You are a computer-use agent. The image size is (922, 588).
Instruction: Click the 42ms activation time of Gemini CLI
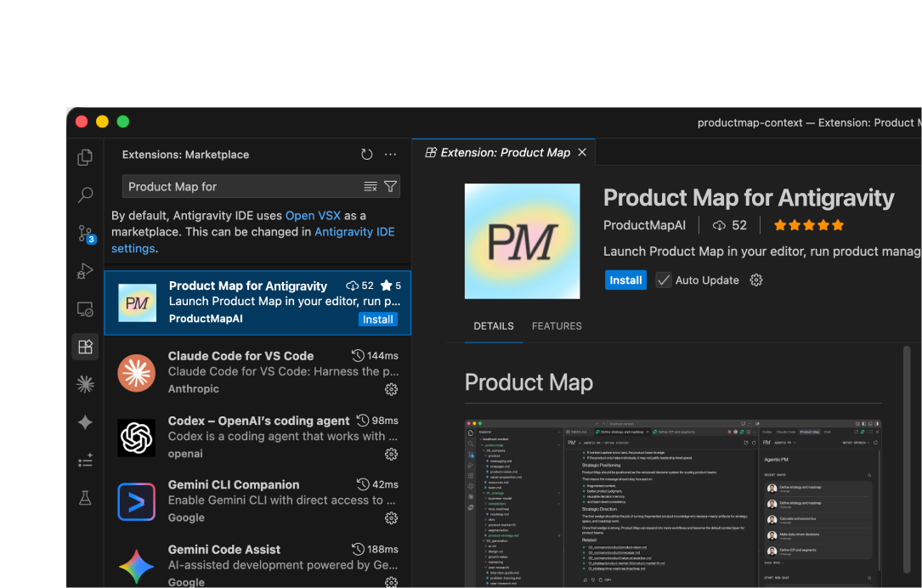coord(377,484)
